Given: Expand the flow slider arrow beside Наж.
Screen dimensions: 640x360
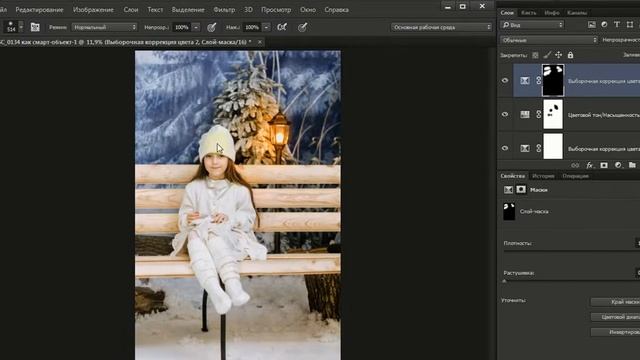Looking at the screenshot, I should [x=266, y=27].
